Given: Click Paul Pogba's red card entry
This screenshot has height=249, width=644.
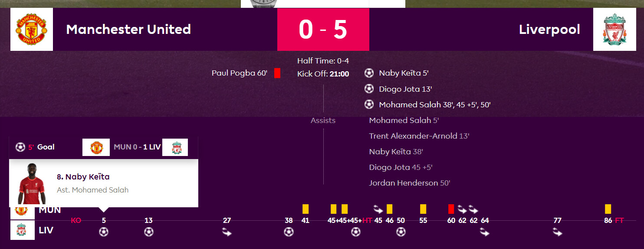Looking at the screenshot, I should pyautogui.click(x=246, y=73).
